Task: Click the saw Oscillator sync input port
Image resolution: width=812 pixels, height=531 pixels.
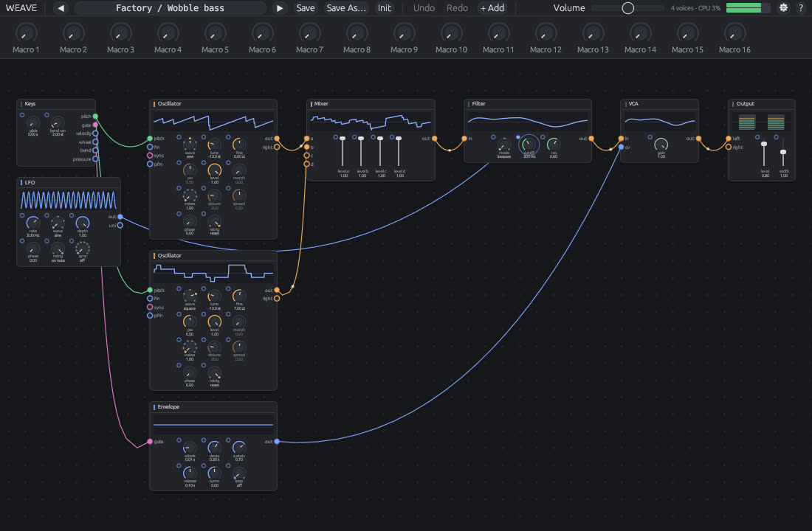Action: (150, 156)
